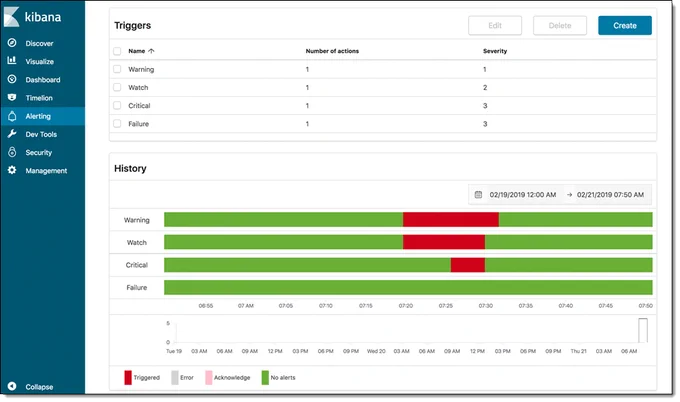
Task: Click the Collapse sidebar label
Action: 39,387
